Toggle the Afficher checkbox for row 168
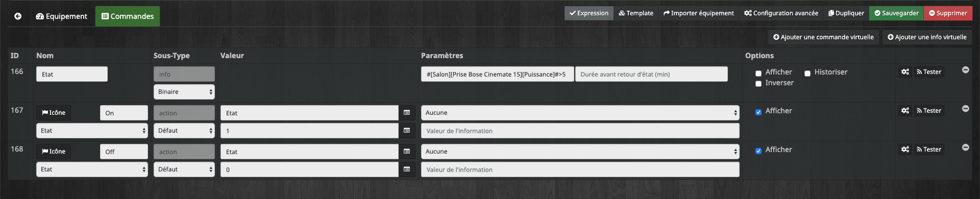 [758, 151]
